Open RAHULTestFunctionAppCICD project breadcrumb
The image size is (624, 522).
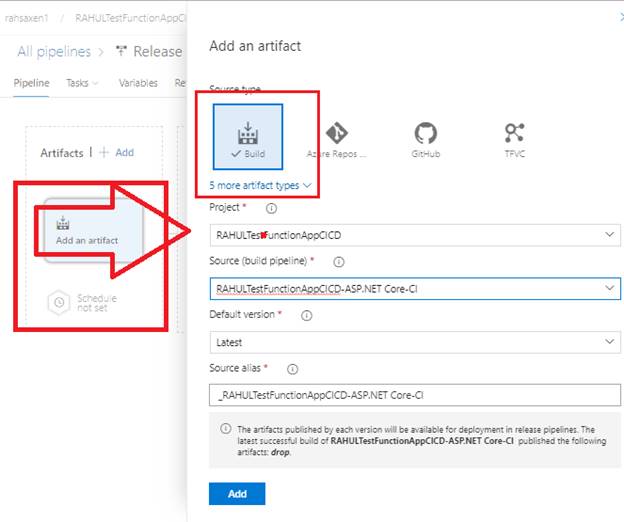(x=130, y=18)
